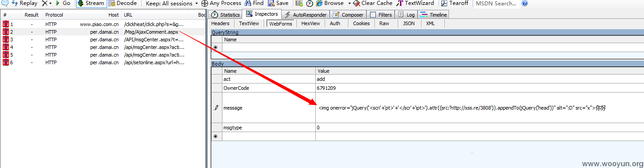Sort sessions by Protocol column header
The width and height of the screenshot is (644, 168).
55,15
